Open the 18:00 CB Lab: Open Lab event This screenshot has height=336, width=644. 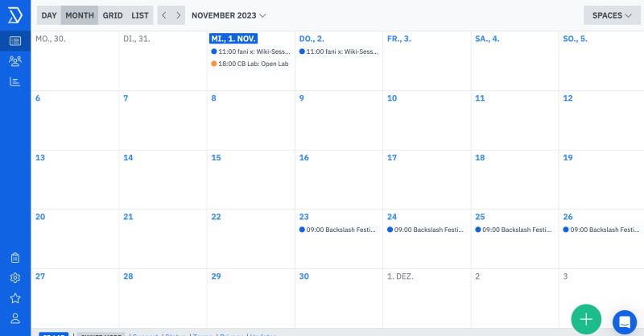point(253,64)
